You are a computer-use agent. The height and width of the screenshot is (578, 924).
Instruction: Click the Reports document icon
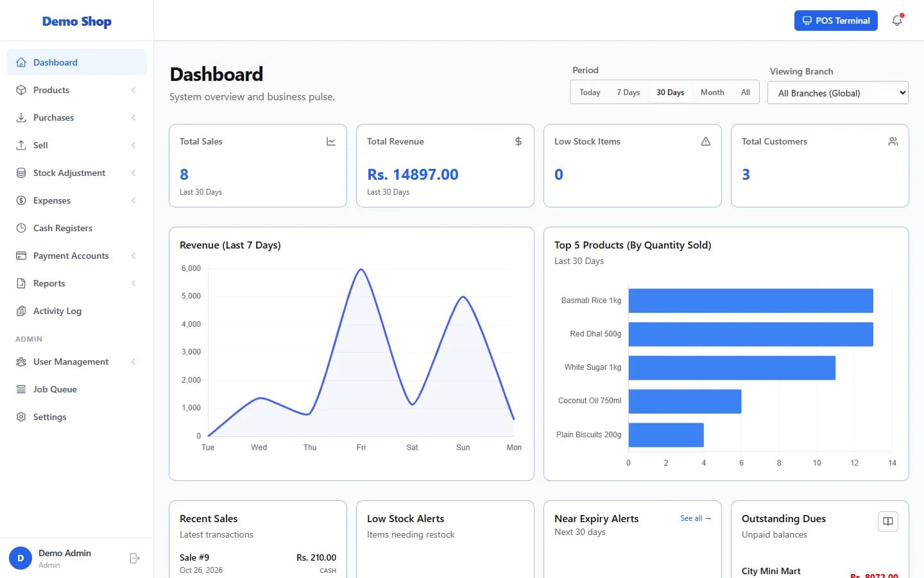21,283
